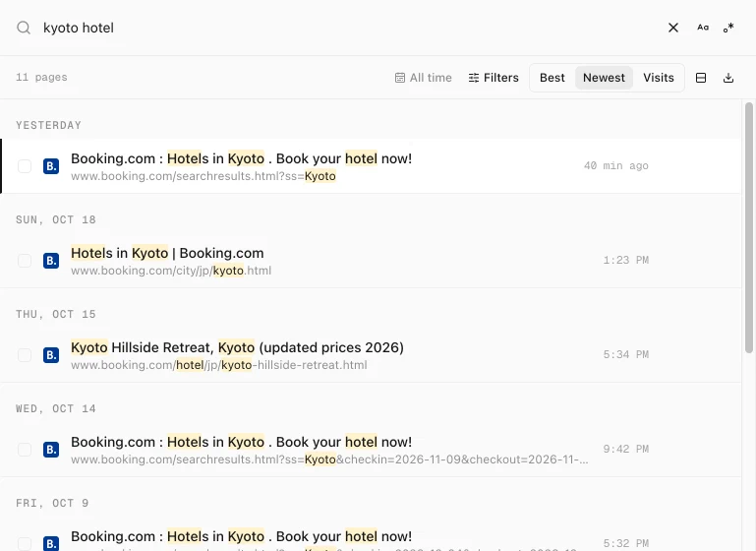The width and height of the screenshot is (756, 551).
Task: Click Booking favicon of the 40 min ago result
Action: click(51, 166)
